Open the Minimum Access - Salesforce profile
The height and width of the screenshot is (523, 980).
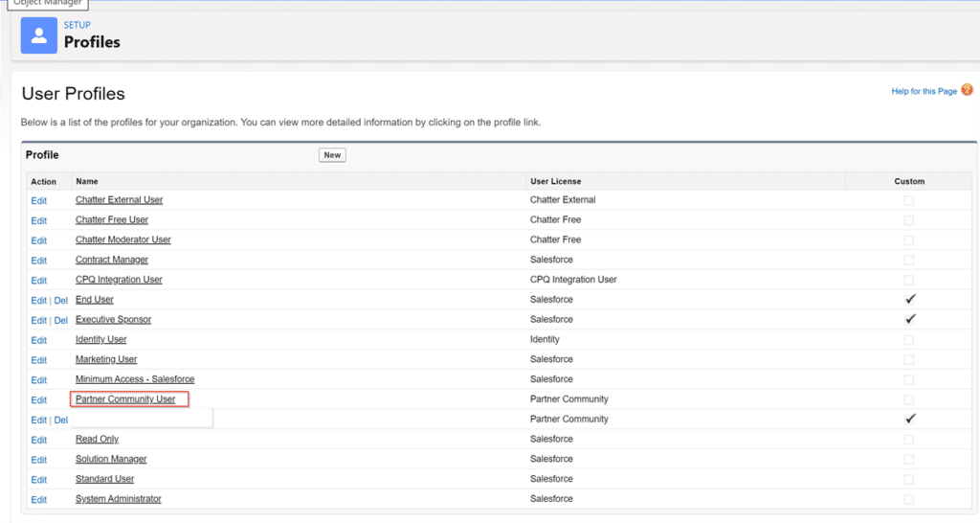pos(135,379)
